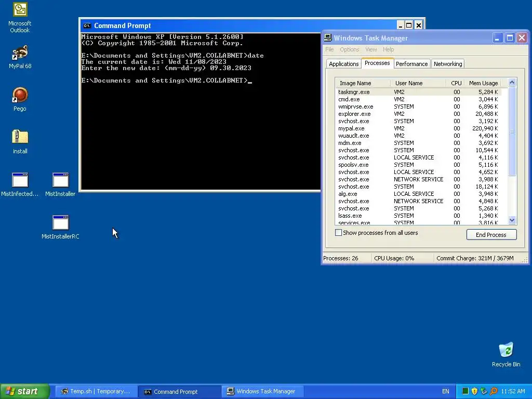
Task: Minimize the Command Prompt window
Action: coord(401,25)
